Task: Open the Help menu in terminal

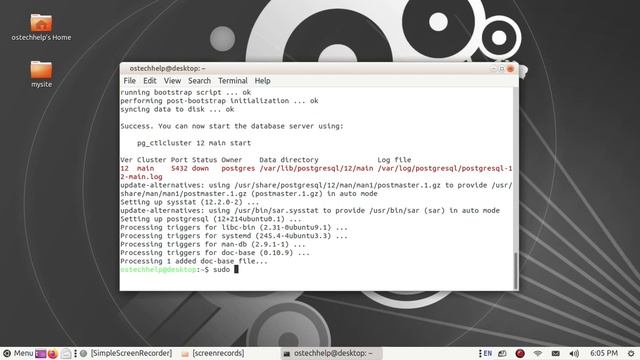Action: pyautogui.click(x=262, y=81)
